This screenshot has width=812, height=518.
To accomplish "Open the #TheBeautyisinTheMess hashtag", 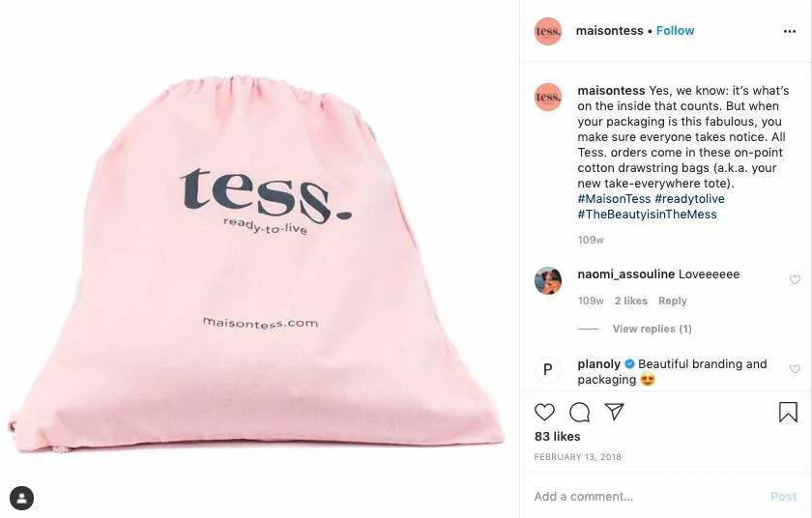I will (x=647, y=215).
